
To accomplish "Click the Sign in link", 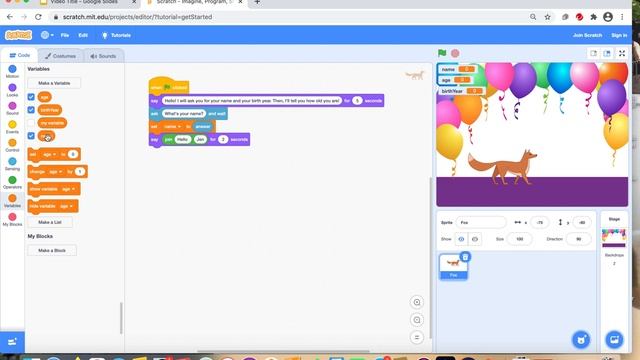I will coord(619,36).
